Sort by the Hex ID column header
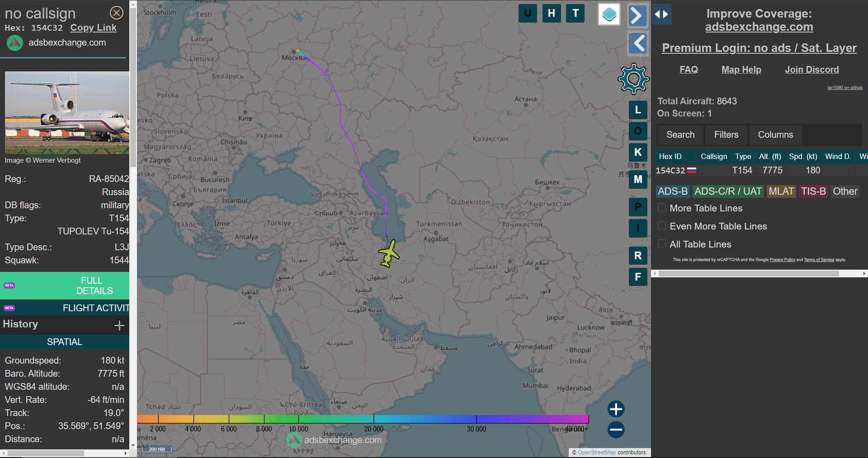The width and height of the screenshot is (868, 458). (x=670, y=156)
